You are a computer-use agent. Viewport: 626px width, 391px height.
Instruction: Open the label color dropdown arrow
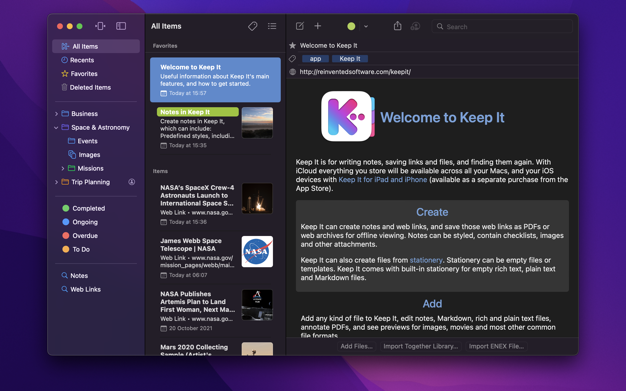click(366, 26)
